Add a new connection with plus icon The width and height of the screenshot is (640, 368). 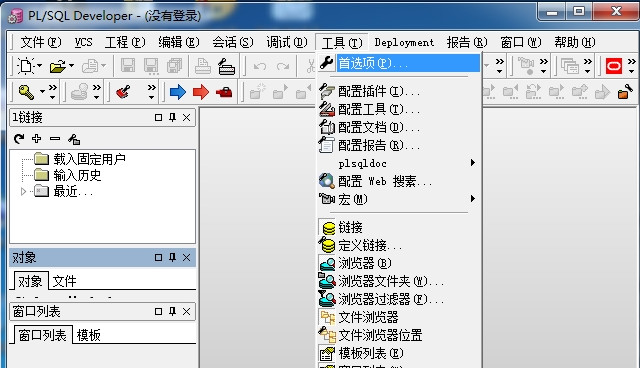[37, 139]
